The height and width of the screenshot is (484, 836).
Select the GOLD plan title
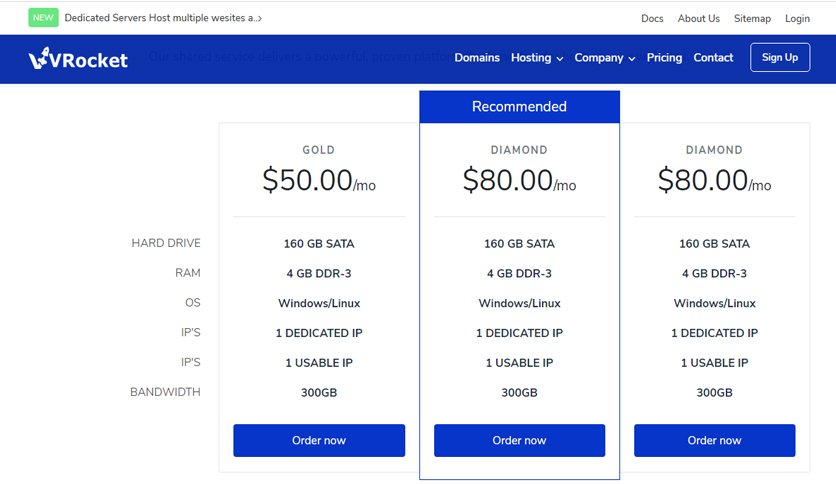(x=319, y=150)
